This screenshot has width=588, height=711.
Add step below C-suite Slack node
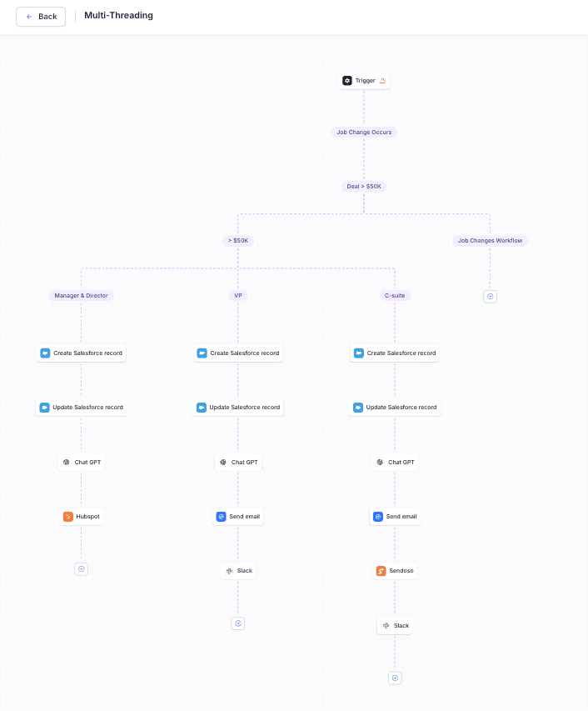395,678
